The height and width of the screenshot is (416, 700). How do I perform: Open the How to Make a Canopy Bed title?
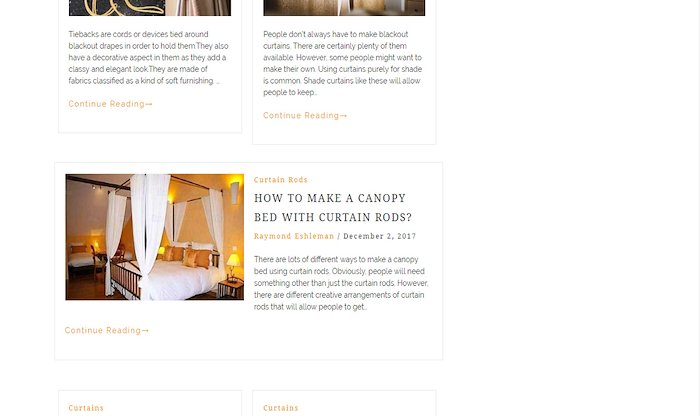(333, 208)
